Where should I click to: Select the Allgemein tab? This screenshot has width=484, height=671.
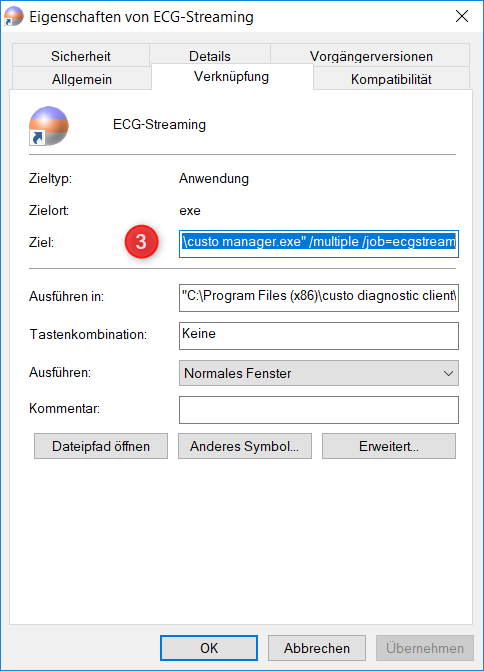(82, 79)
